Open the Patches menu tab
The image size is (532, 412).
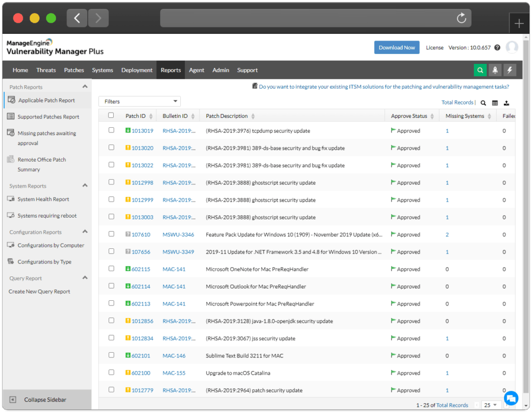tap(74, 70)
